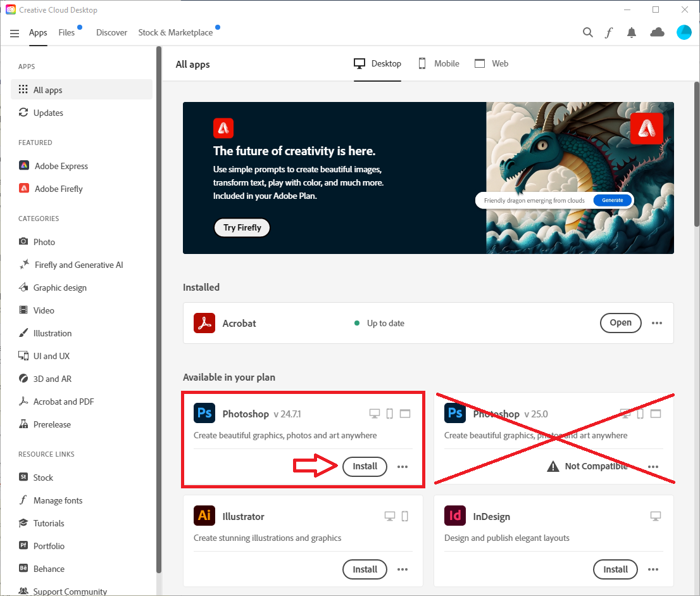700x596 pixels.
Task: Switch to the Files tab
Action: (66, 32)
